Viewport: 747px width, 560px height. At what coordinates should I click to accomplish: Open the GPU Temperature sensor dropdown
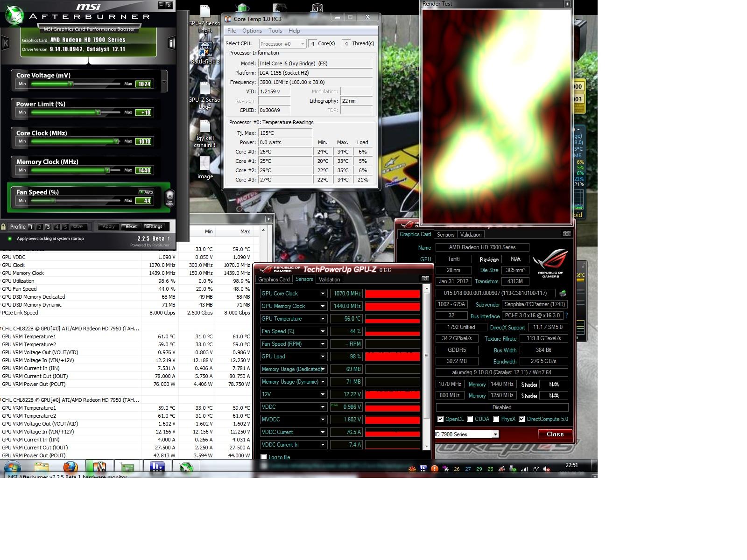click(x=322, y=319)
